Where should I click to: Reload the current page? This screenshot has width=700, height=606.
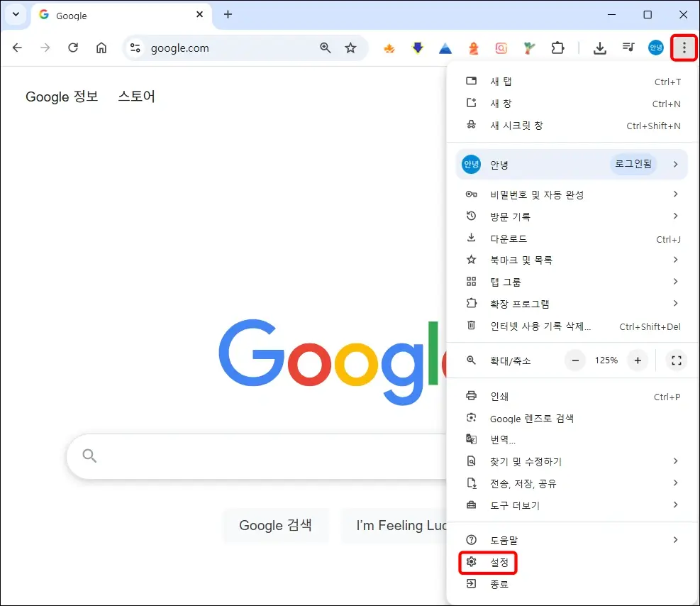[73, 48]
